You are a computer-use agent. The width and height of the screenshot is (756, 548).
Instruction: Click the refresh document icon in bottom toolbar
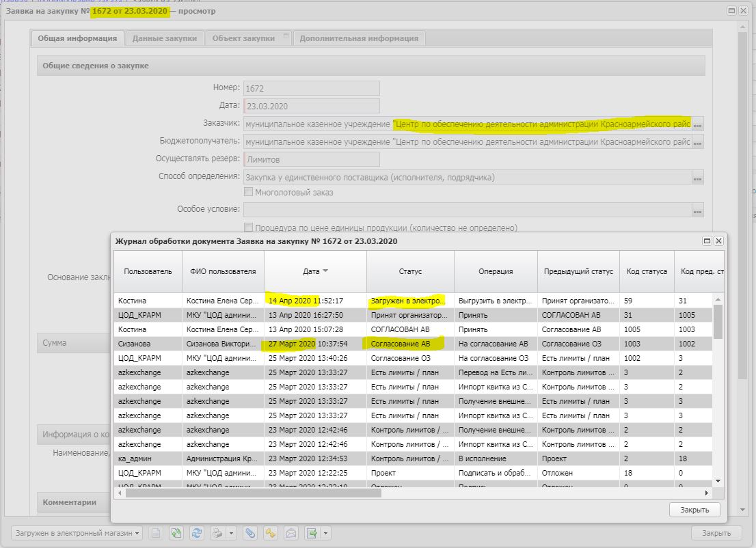(198, 533)
